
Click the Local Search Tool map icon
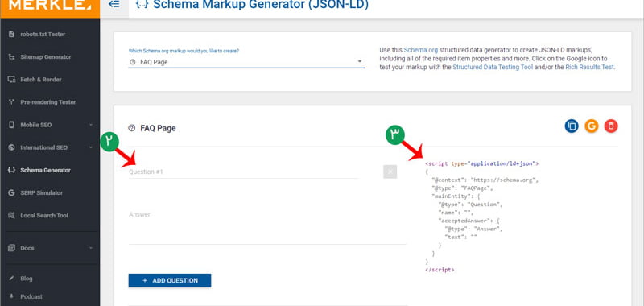tap(11, 216)
